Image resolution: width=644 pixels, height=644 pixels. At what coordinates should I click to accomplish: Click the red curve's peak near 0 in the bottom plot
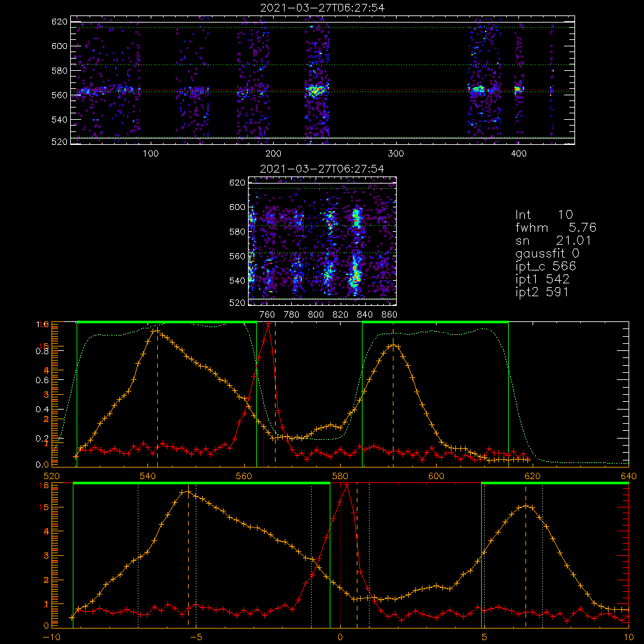point(347,485)
